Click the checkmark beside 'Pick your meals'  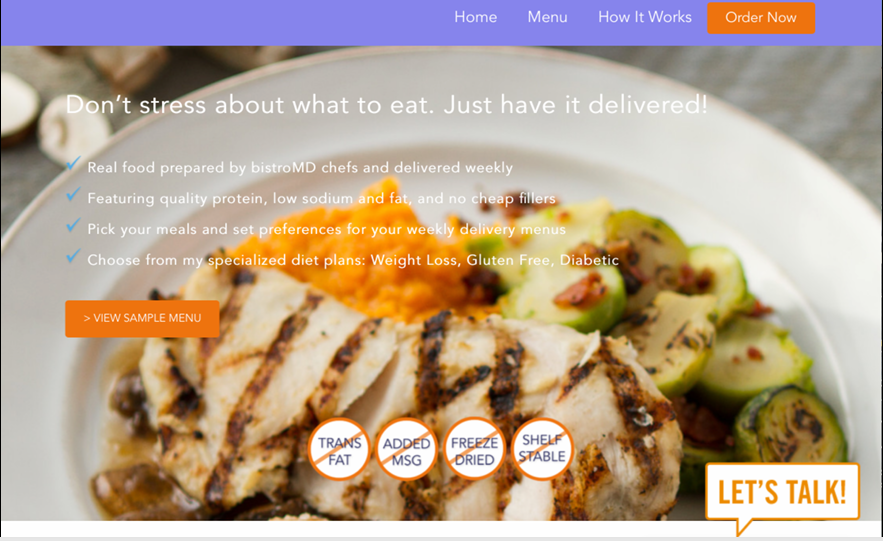pyautogui.click(x=73, y=225)
